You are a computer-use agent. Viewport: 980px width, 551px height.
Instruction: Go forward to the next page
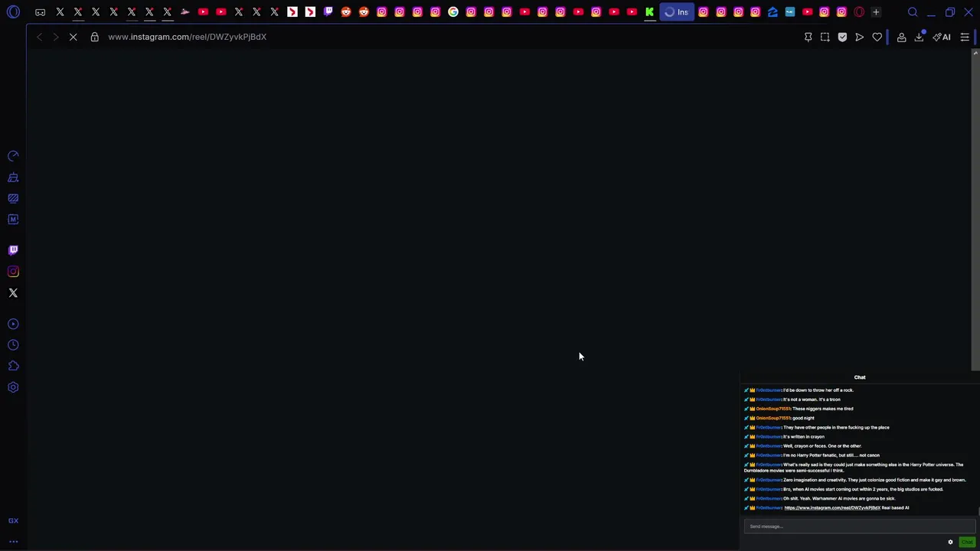click(56, 37)
